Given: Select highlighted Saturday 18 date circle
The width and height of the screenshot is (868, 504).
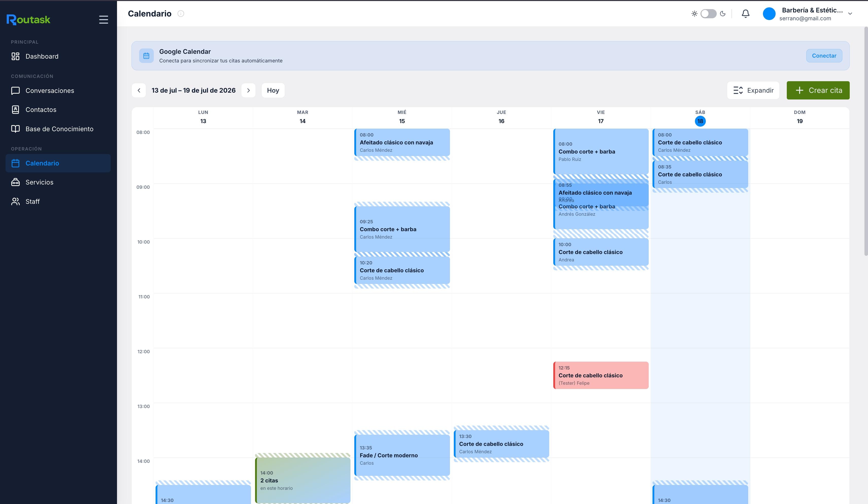Looking at the screenshot, I should pyautogui.click(x=700, y=121).
